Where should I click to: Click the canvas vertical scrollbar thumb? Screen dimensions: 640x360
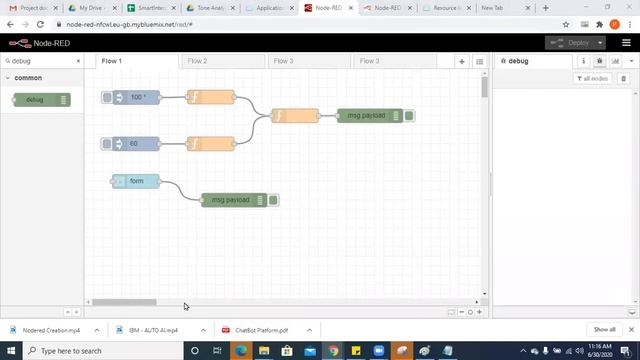tap(484, 87)
